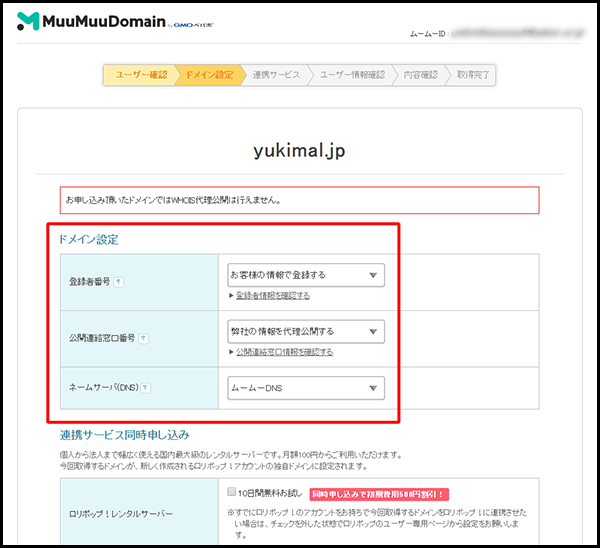This screenshot has width=600, height=548.
Task: Click the 連携サービス step
Action: pos(276,75)
